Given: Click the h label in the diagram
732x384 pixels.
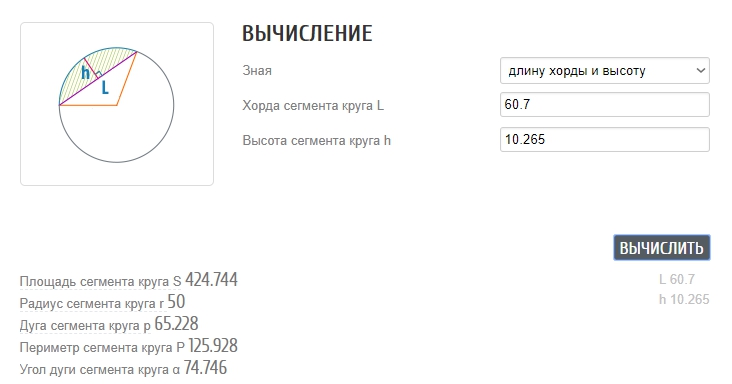Looking at the screenshot, I should 85,73.
